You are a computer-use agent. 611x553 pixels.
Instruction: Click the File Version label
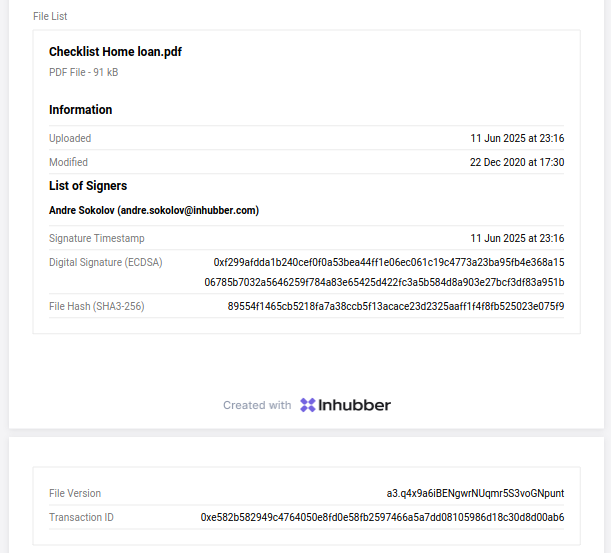pyautogui.click(x=75, y=493)
